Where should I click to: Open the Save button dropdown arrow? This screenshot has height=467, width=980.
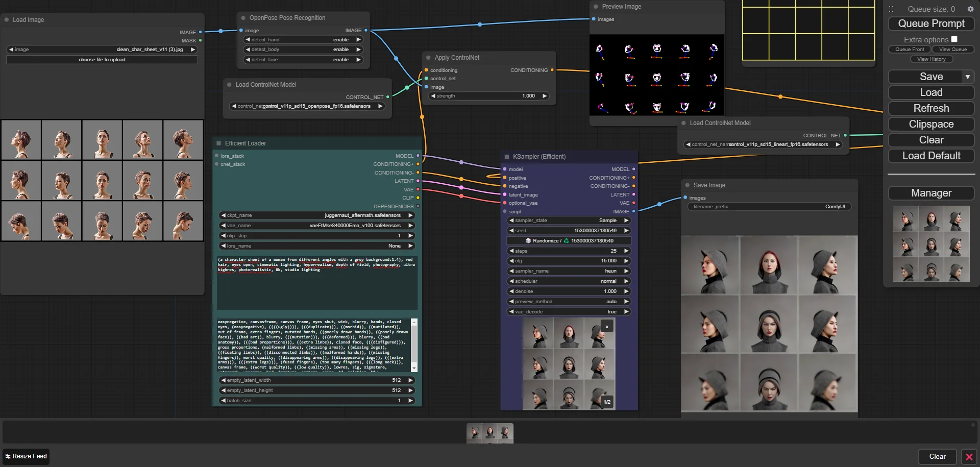click(967, 77)
